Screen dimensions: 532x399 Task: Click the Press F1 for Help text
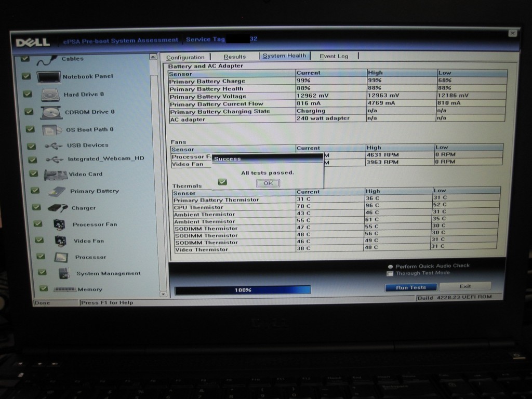coord(107,303)
